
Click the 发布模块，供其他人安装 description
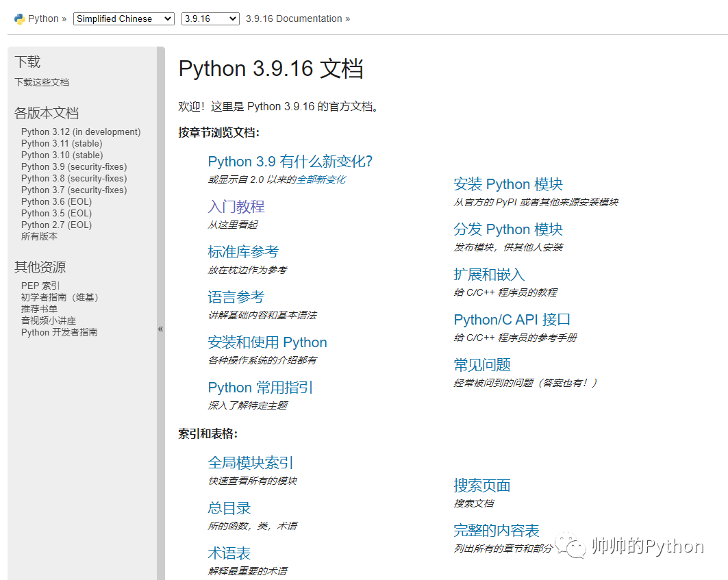click(508, 247)
